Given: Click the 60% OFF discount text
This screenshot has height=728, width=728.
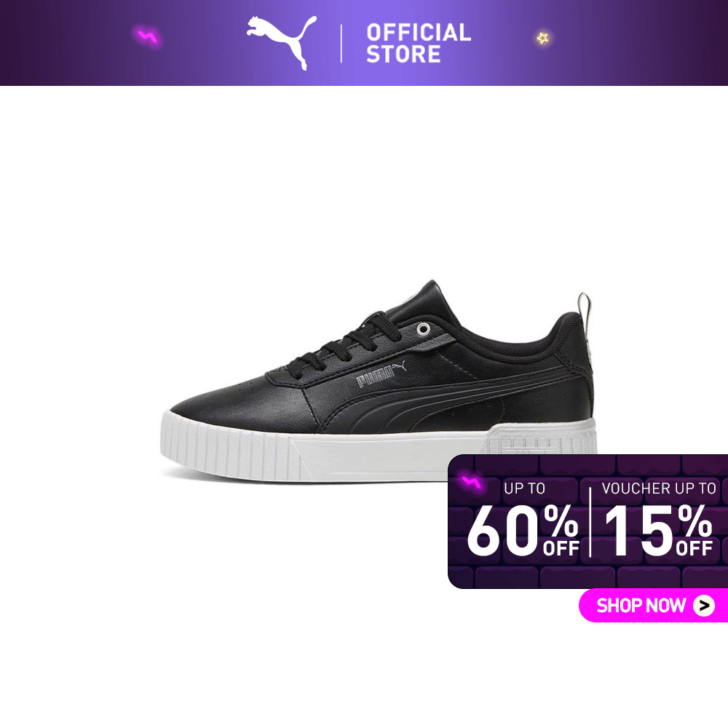Looking at the screenshot, I should click(x=523, y=530).
